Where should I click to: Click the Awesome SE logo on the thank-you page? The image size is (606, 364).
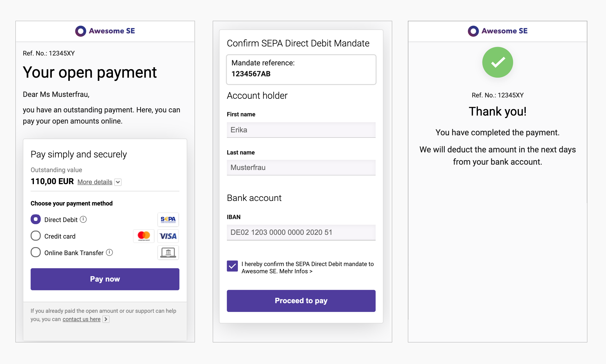coord(498,31)
